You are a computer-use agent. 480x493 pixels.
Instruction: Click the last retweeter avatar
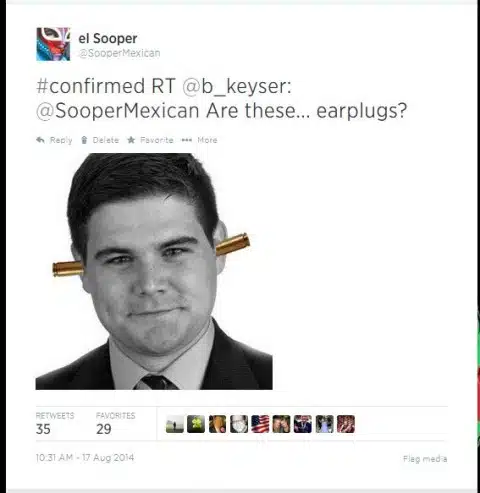coord(346,424)
